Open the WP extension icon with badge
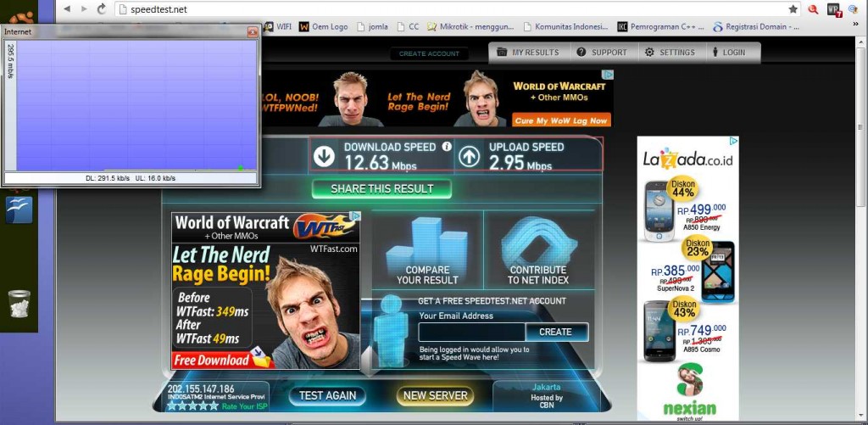Viewport: 868px width, 425px height. [x=834, y=9]
